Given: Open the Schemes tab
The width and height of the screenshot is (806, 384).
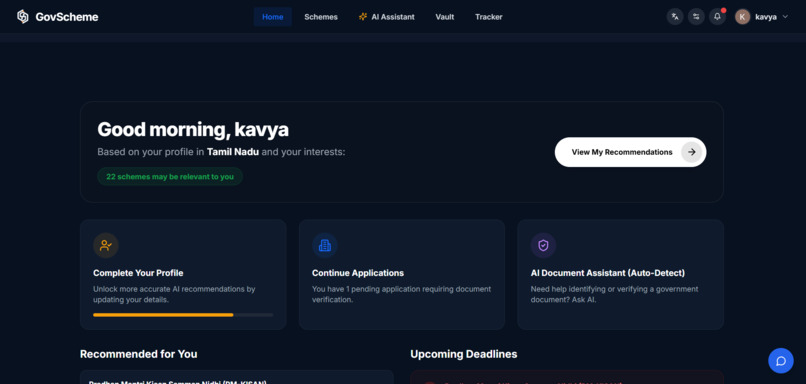Looking at the screenshot, I should (x=321, y=16).
